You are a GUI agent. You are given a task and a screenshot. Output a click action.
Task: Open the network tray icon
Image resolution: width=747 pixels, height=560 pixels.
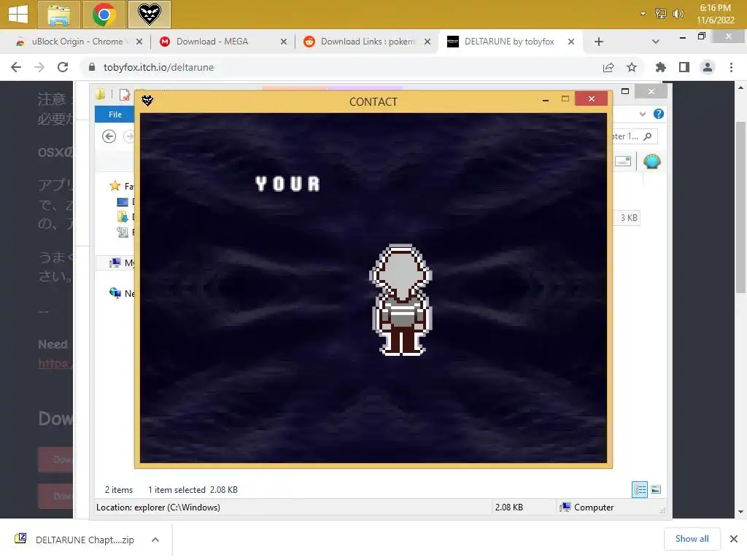point(661,14)
